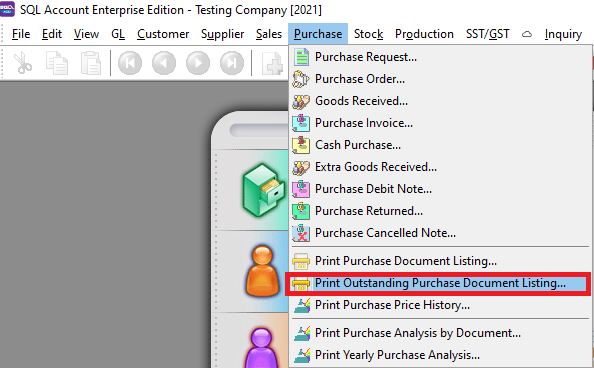Click the New document toolbar icon
Viewport: 594px width, 368px height.
tap(273, 63)
